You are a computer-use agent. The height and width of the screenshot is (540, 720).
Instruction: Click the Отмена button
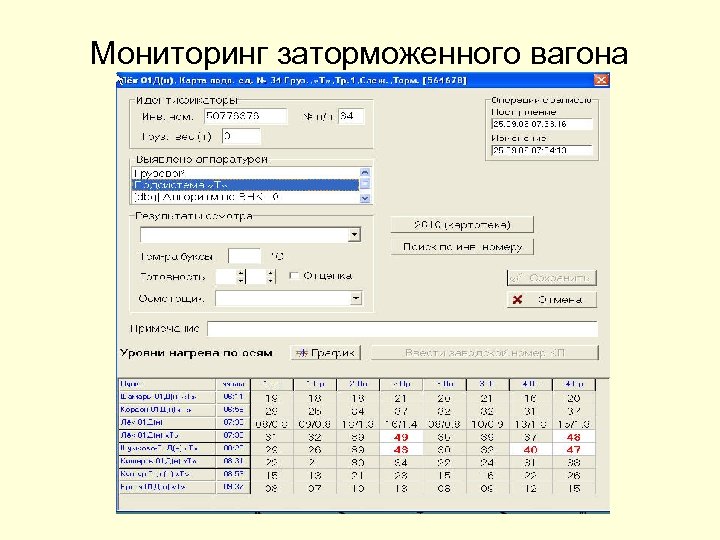pos(551,299)
